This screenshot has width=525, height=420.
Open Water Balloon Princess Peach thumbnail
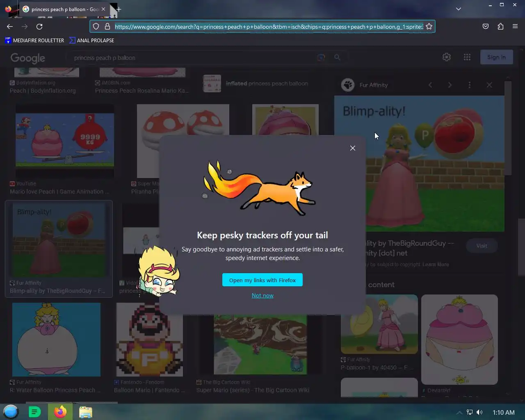pyautogui.click(x=56, y=340)
